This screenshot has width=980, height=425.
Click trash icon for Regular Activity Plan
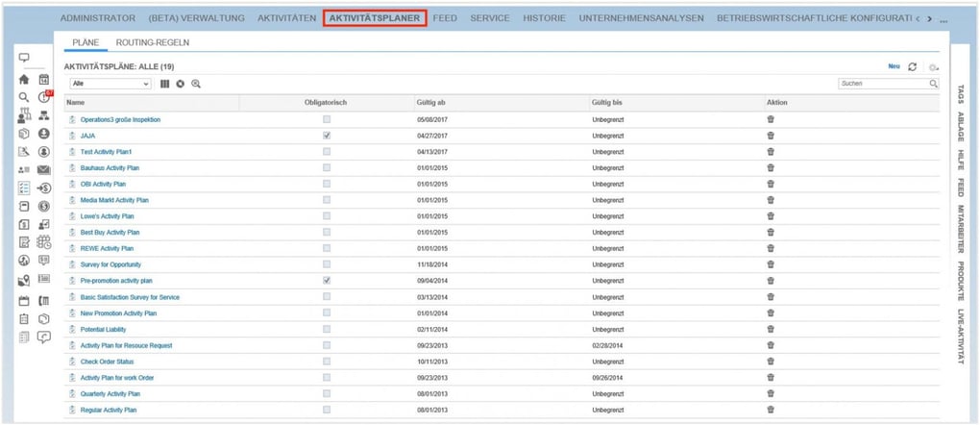click(x=771, y=410)
